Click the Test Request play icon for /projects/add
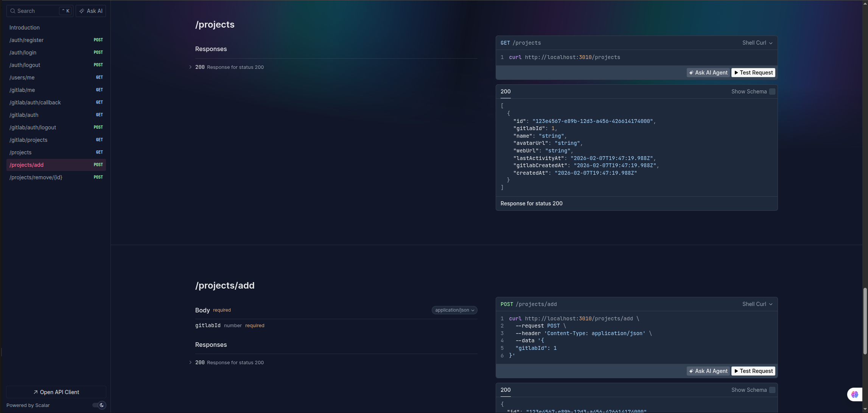Screen dimensions: 868x413 pos(736,371)
